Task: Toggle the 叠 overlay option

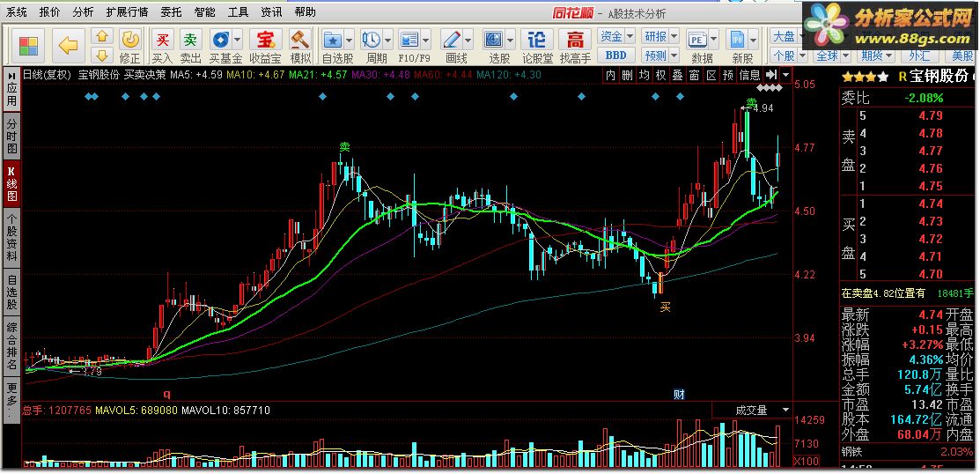Action: [x=677, y=75]
